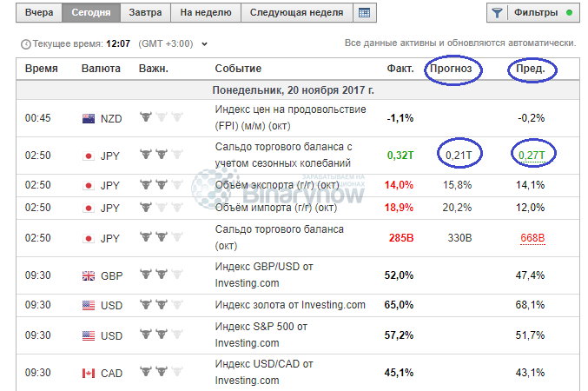Click revised previous value 668B
Screen dimensions: 588x391
pyautogui.click(x=532, y=238)
